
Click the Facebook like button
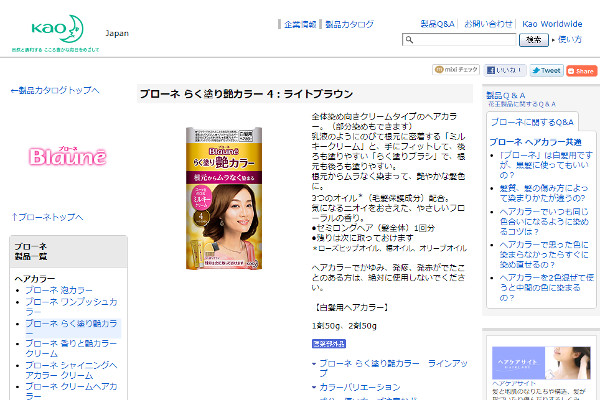point(504,70)
